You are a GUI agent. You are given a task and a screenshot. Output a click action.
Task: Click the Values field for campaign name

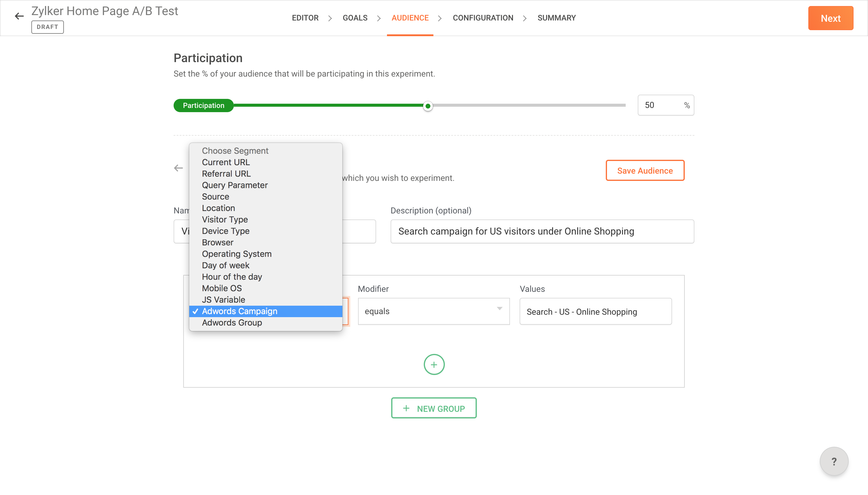coord(595,311)
